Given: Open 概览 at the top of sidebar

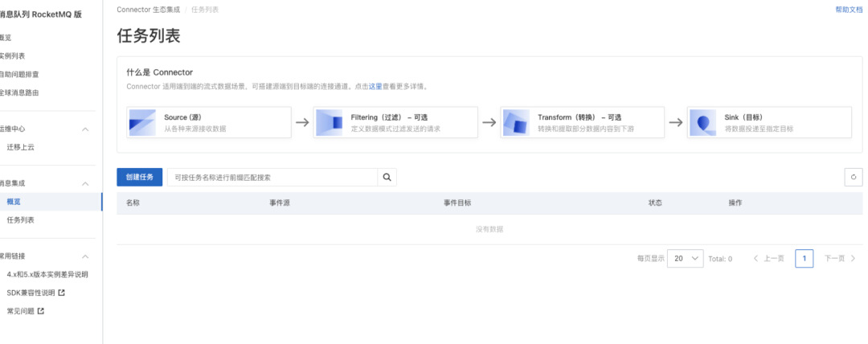Looking at the screenshot, I should (5, 38).
